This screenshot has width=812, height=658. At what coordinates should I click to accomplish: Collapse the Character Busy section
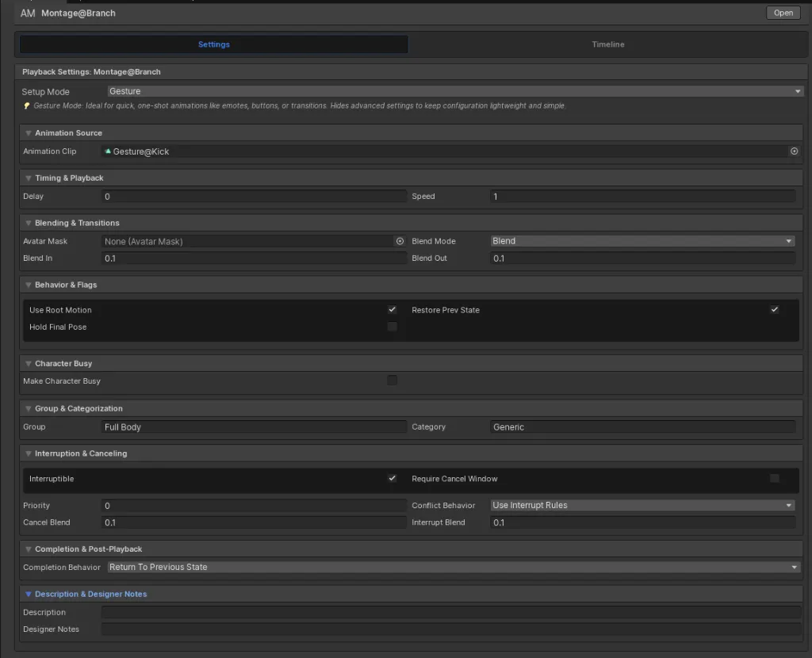coord(29,364)
